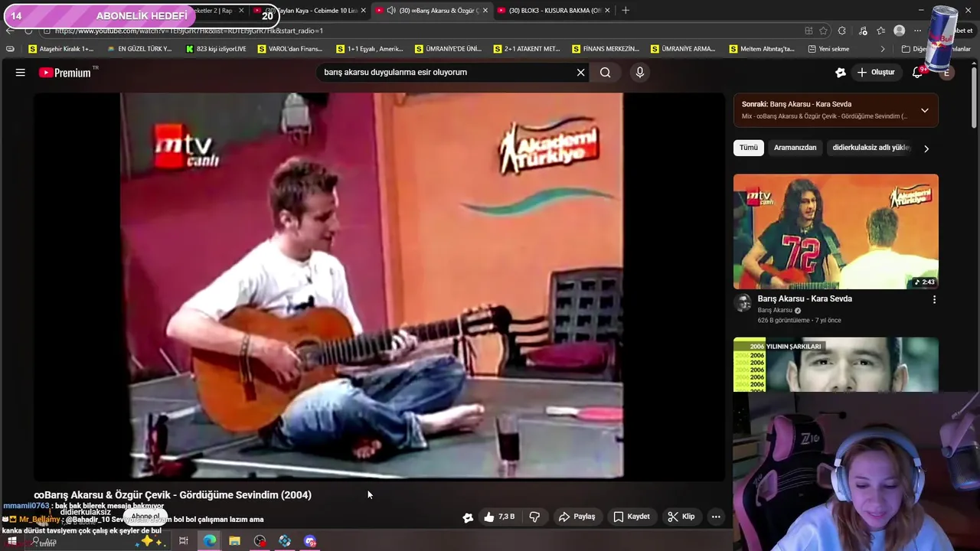Select the Tümü filter chip
This screenshot has width=980, height=551.
click(749, 148)
